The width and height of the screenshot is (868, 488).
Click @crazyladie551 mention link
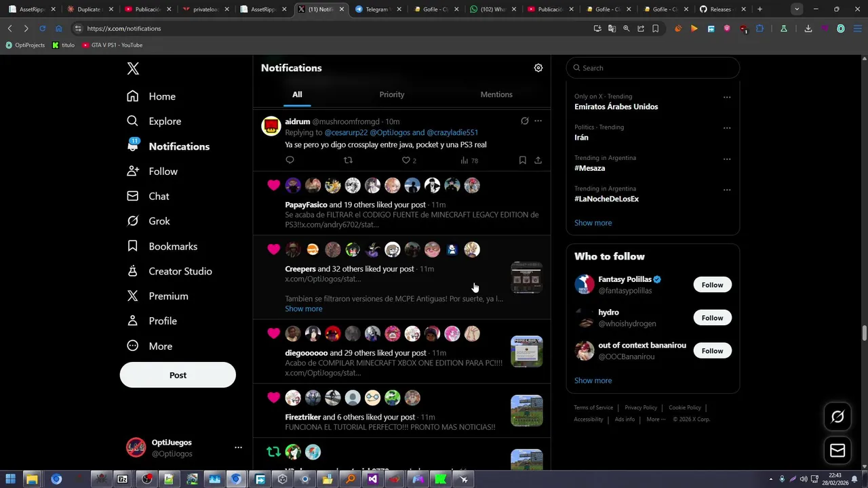click(452, 132)
